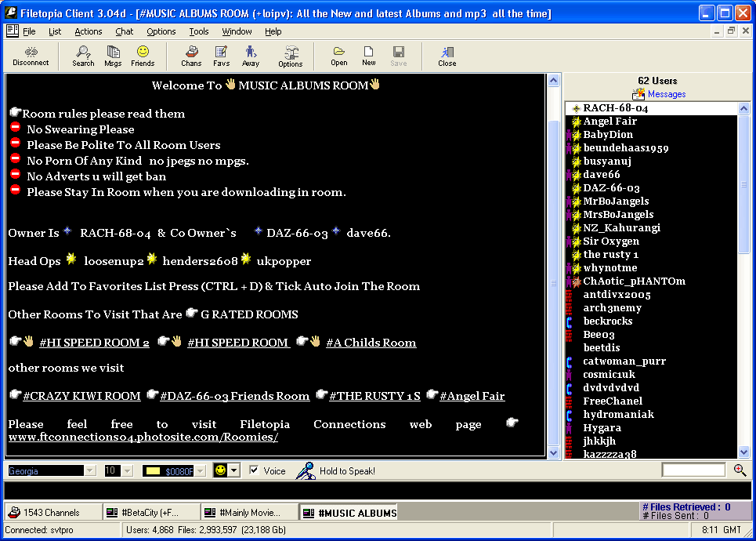This screenshot has height=541, width=756.
Task: Click the Favs favorites icon
Action: click(221, 56)
